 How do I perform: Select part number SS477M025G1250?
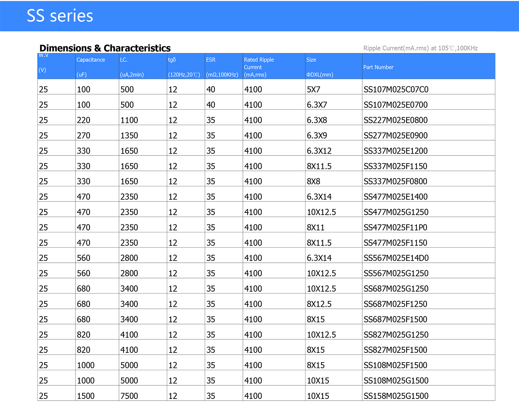(x=396, y=212)
